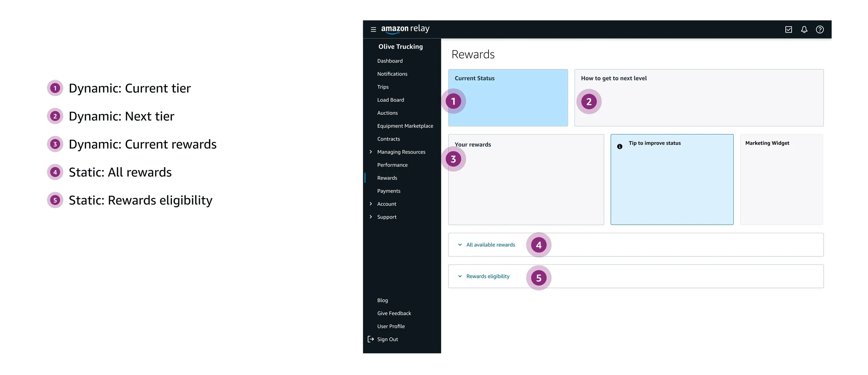Open the notifications bell icon
This screenshot has width=868, height=375.
point(804,29)
